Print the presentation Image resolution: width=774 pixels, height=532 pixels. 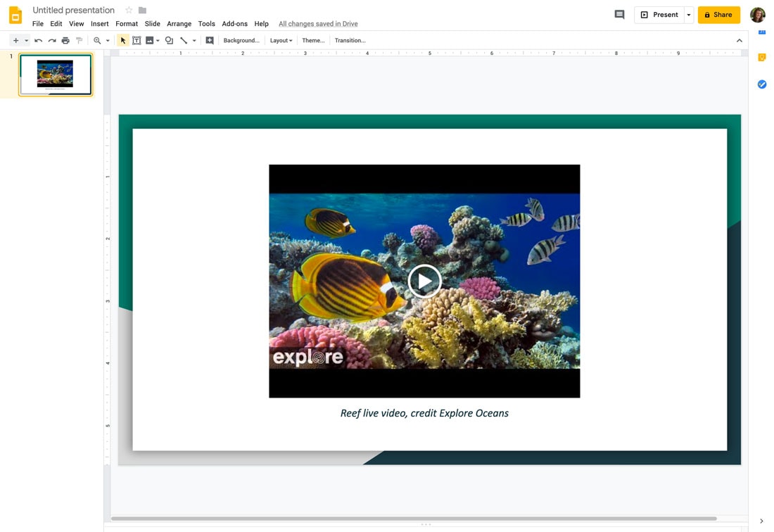65,41
